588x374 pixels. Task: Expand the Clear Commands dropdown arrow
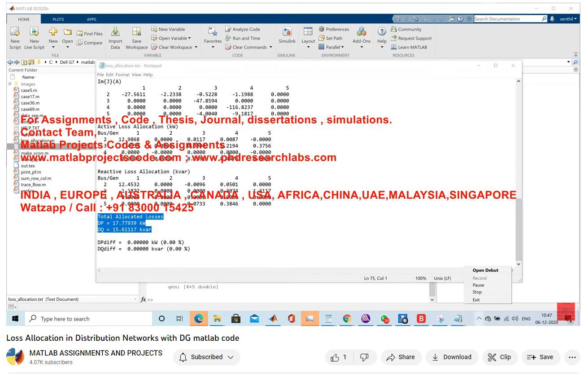tap(271, 47)
